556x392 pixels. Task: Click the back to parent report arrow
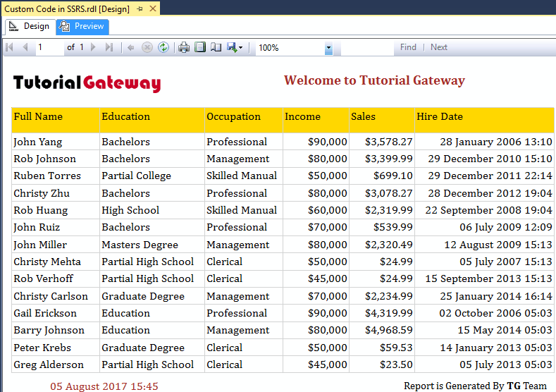point(131,47)
